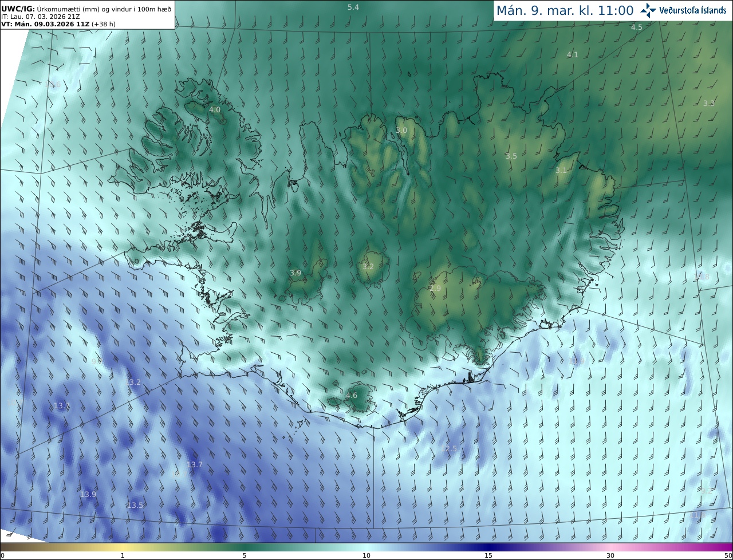The image size is (733, 560).
Task: Click the 3.1 value on the map
Action: 561,170
